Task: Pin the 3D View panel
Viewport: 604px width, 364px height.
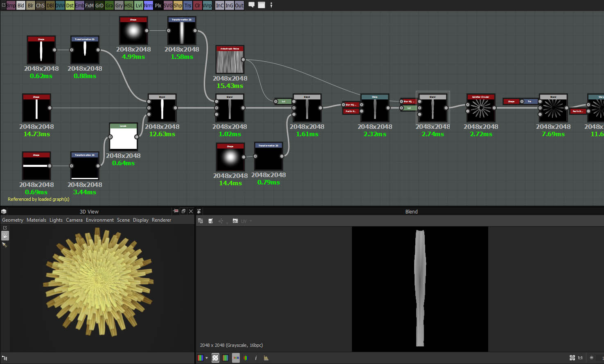Action: point(176,211)
